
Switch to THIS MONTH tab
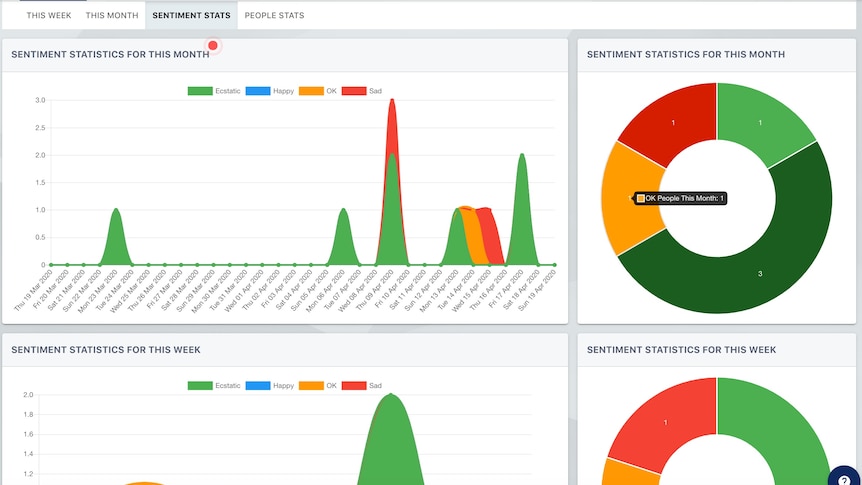point(112,15)
